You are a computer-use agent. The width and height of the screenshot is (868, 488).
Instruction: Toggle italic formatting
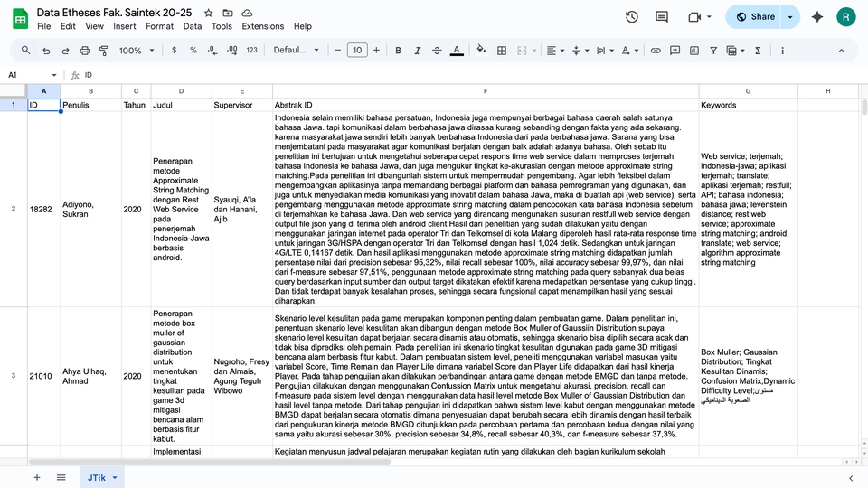pyautogui.click(x=418, y=51)
